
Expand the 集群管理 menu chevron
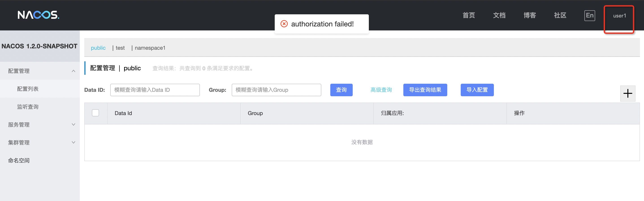point(73,142)
